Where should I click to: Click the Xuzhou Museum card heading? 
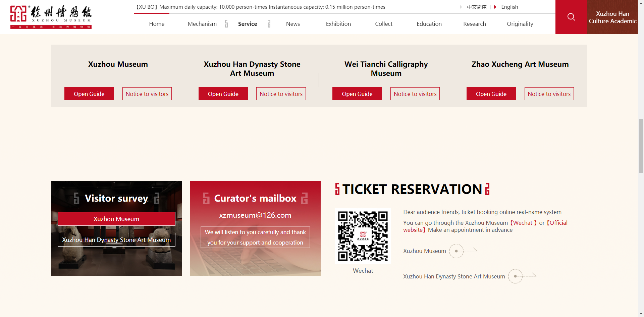point(118,64)
